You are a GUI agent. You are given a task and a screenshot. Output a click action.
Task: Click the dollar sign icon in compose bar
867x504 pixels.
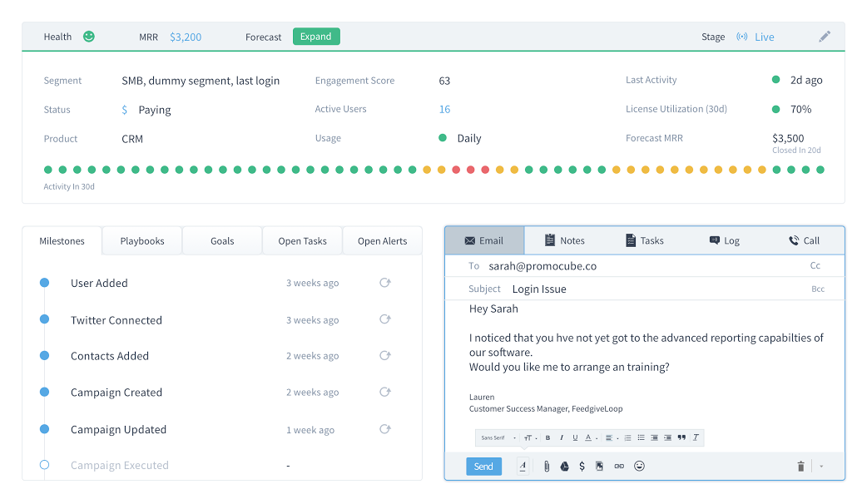click(582, 466)
